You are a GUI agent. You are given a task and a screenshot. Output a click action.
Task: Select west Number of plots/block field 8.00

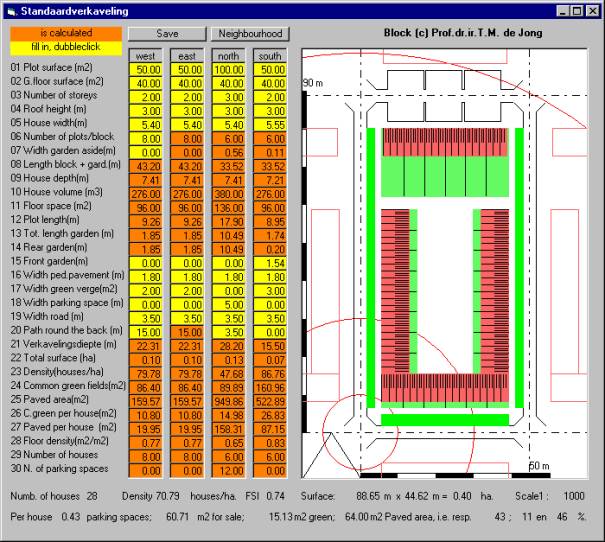tap(145, 139)
